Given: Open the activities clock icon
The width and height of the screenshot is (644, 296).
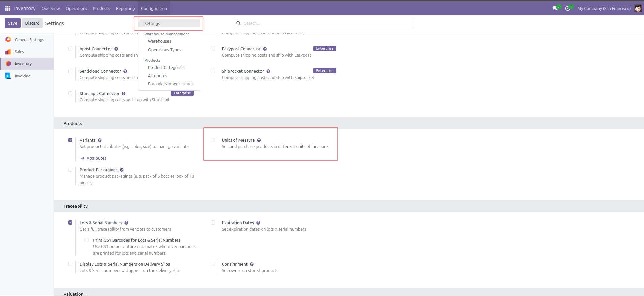Looking at the screenshot, I should coord(568,8).
